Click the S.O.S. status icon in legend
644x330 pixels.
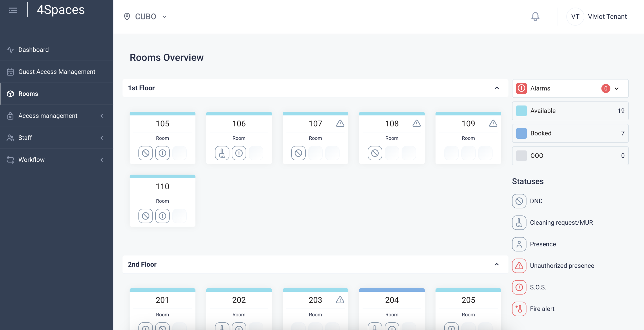519,287
